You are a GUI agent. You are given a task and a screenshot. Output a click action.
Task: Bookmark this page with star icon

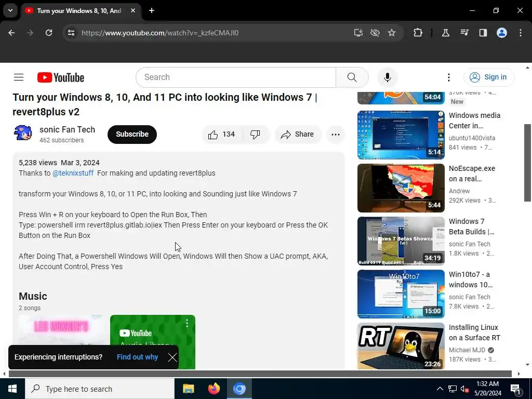tap(392, 33)
